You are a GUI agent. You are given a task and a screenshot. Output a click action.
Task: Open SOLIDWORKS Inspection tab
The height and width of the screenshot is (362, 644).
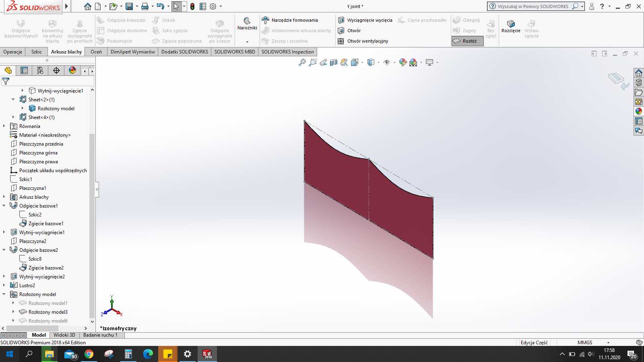pos(287,52)
